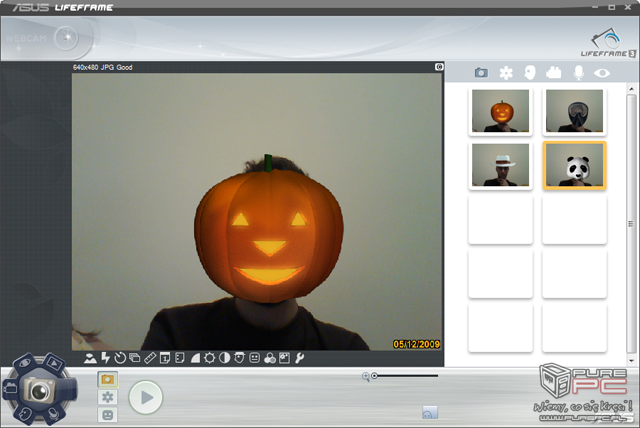Open the microphone tab in right panel
Viewport: 640px width, 428px height.
click(x=578, y=73)
